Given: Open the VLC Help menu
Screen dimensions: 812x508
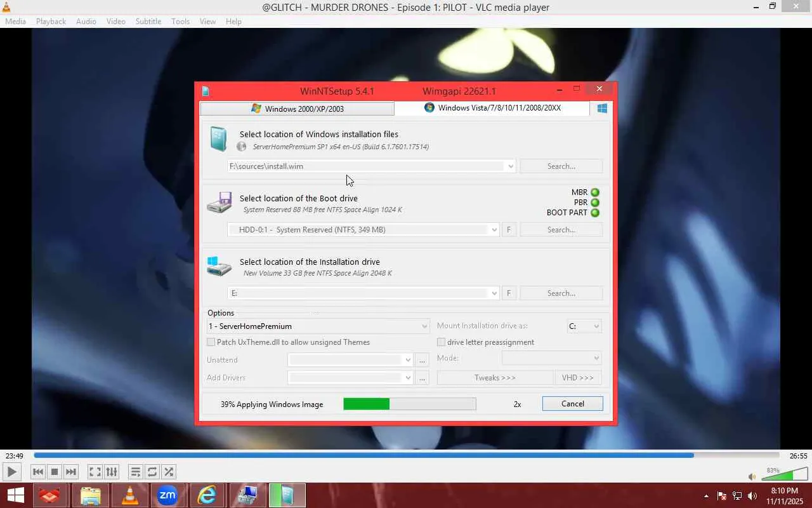Looking at the screenshot, I should coord(233,22).
